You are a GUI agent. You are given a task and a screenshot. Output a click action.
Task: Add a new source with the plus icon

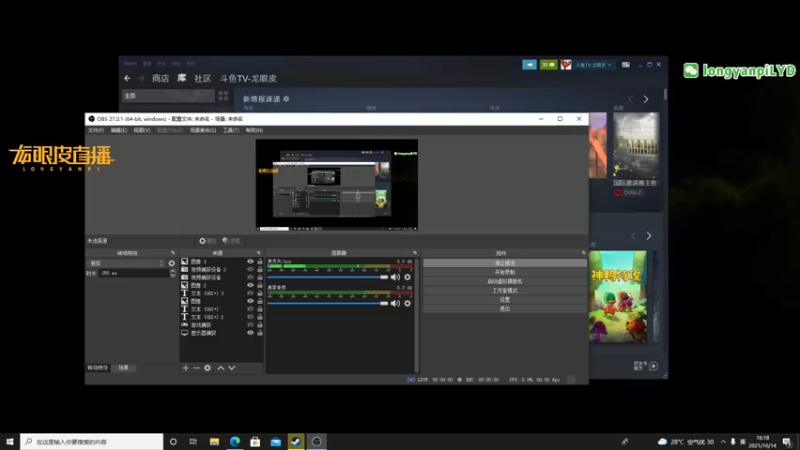coord(186,368)
